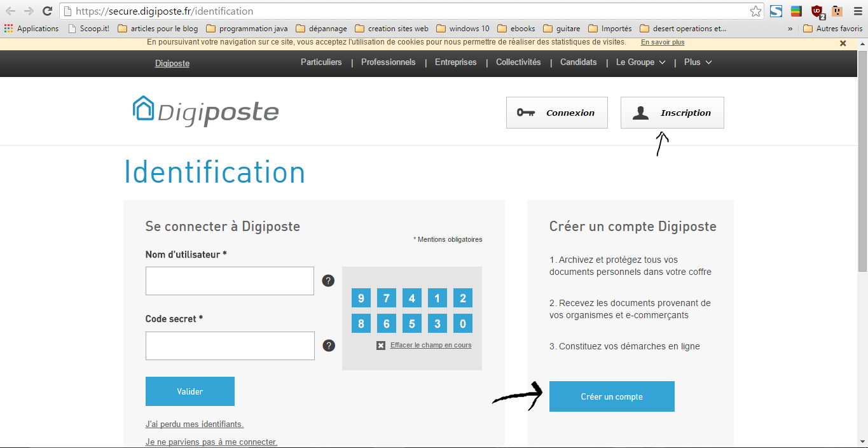Click help icon beside Code secret field
This screenshot has width=868, height=448.
(x=329, y=346)
